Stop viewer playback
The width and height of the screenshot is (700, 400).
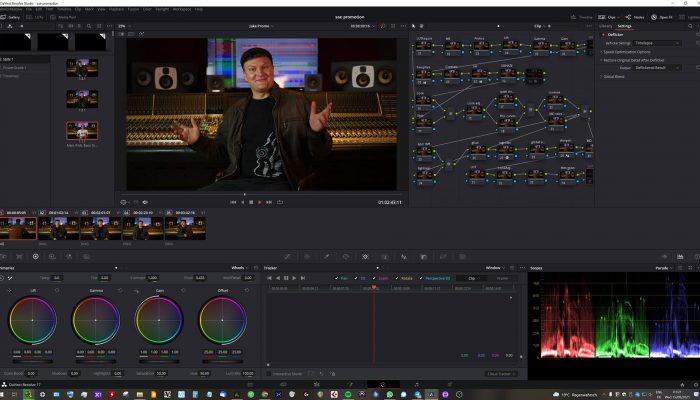tap(251, 202)
